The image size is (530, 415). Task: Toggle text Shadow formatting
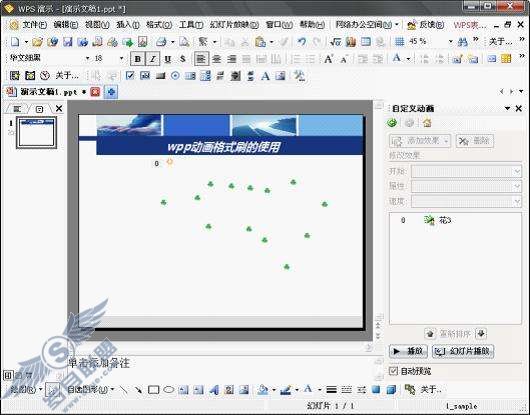183,59
